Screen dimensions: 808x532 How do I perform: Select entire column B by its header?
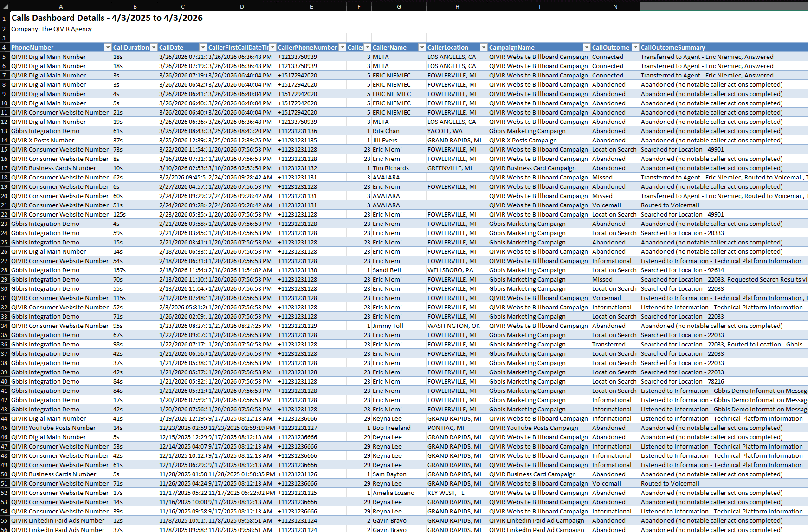135,6
